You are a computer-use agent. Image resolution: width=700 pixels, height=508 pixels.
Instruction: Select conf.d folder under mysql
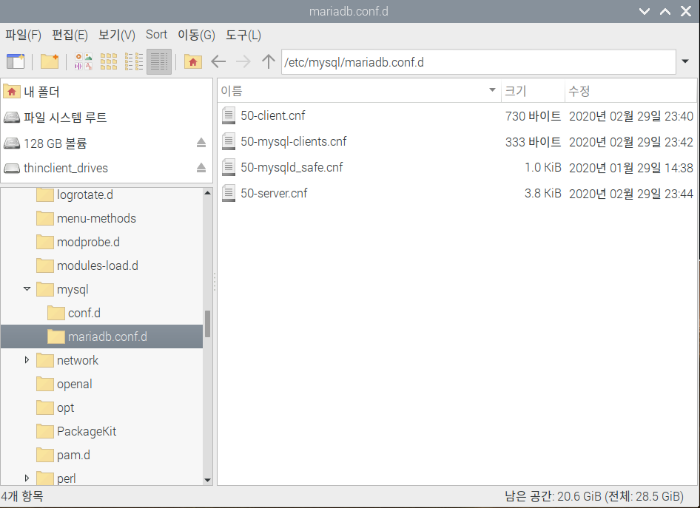(x=84, y=313)
